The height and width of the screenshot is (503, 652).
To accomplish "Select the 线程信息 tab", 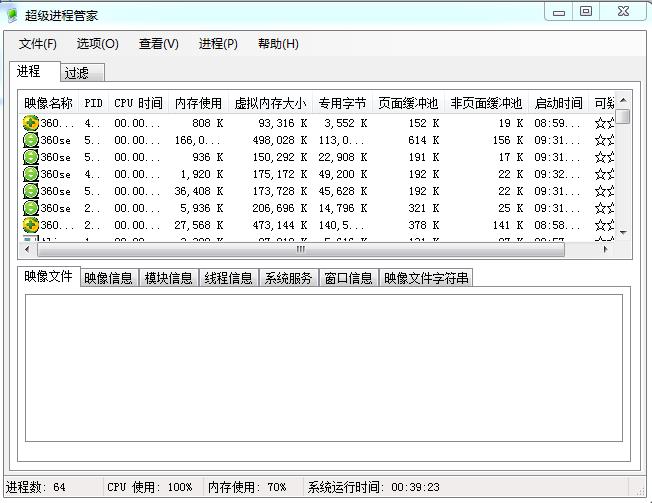I will point(228,278).
